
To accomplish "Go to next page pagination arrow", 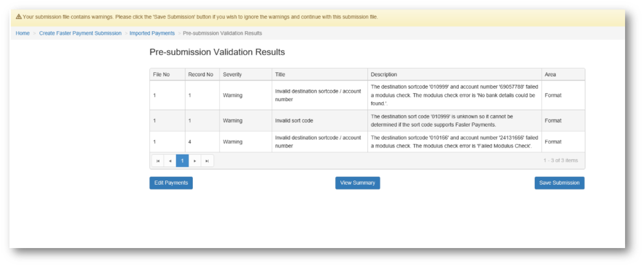I will click(195, 161).
